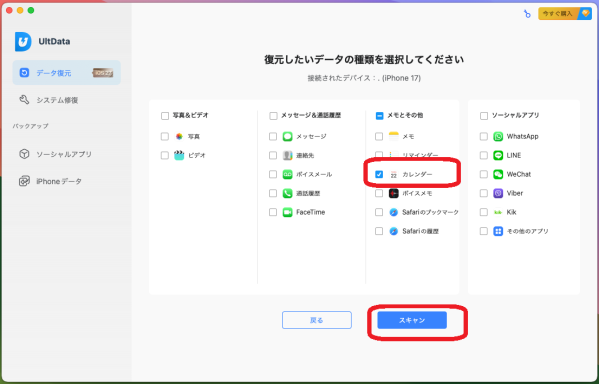Click the スキャン button
The image size is (599, 384).
pos(412,320)
